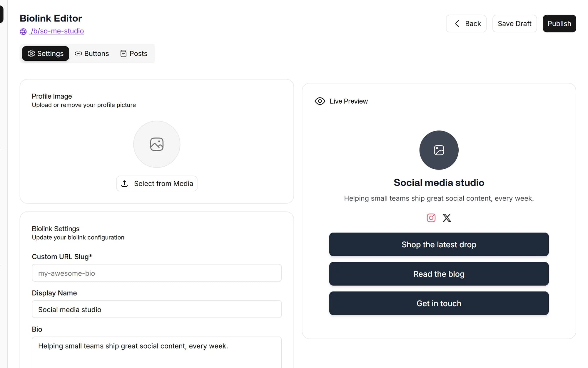
Task: Click into the Bio text area
Action: pos(157,352)
